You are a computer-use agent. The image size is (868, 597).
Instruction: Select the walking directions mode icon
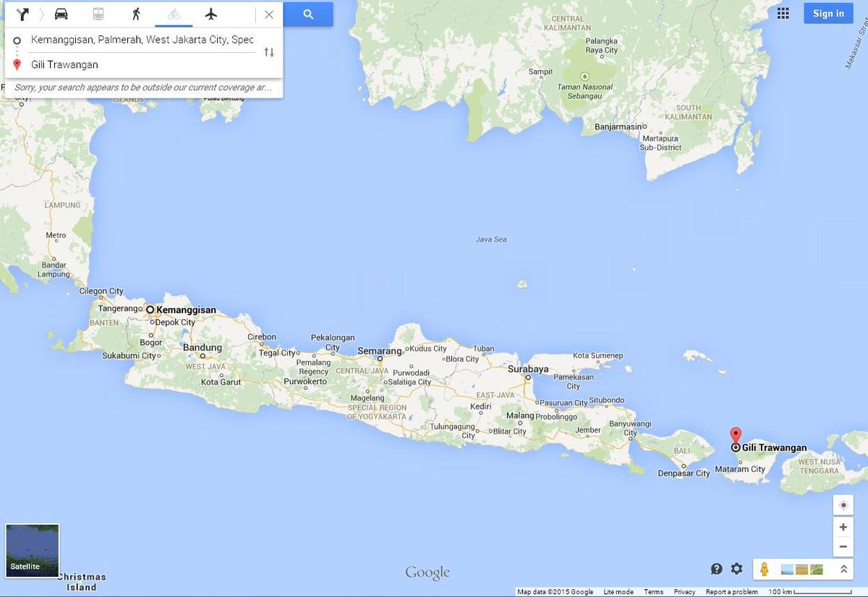[135, 14]
